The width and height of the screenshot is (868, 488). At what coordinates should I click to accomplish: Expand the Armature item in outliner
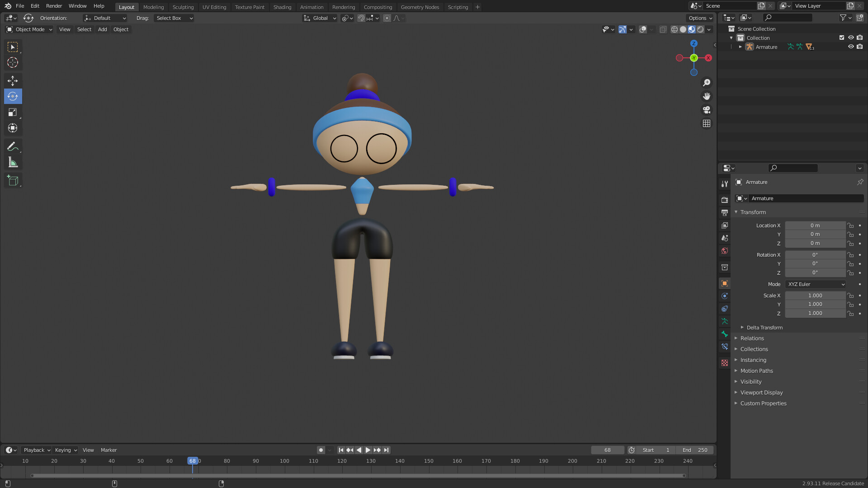(x=741, y=47)
